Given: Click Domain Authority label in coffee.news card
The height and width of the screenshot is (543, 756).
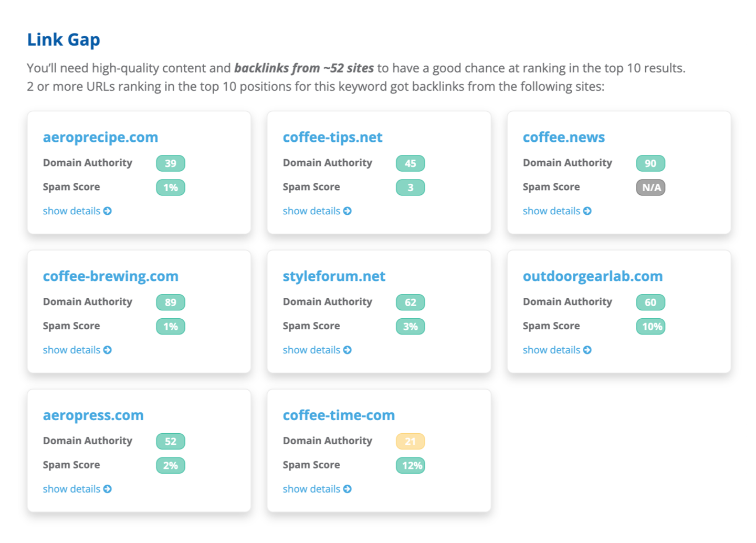Looking at the screenshot, I should pos(568,163).
